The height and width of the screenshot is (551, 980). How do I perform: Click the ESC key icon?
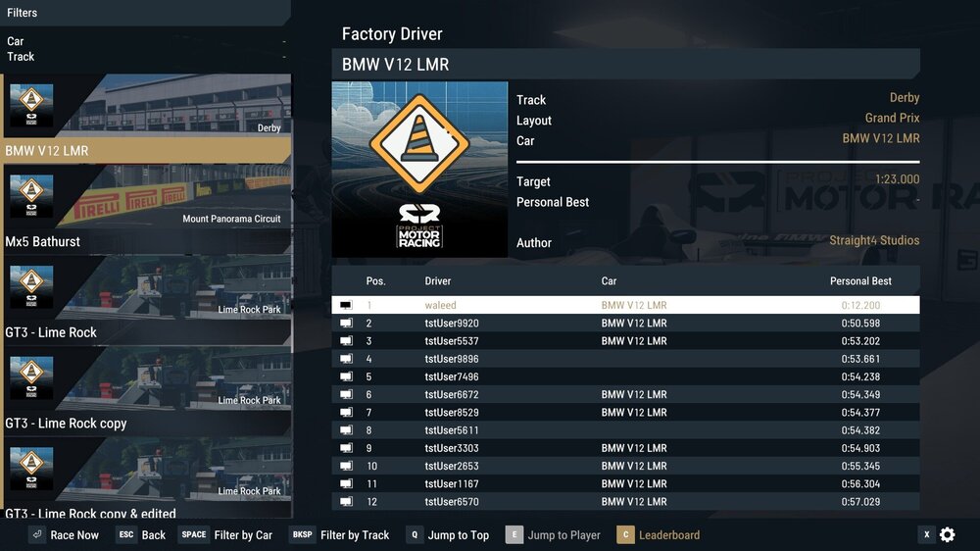tap(126, 534)
